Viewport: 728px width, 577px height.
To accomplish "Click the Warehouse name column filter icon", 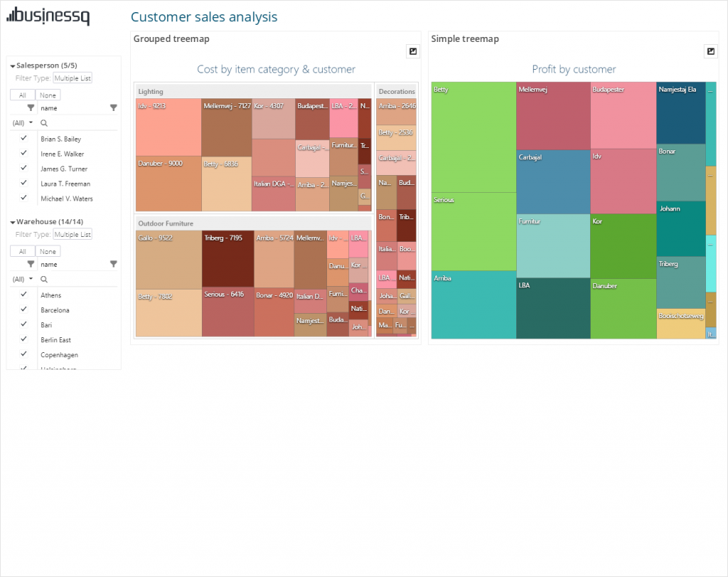I will point(112,264).
